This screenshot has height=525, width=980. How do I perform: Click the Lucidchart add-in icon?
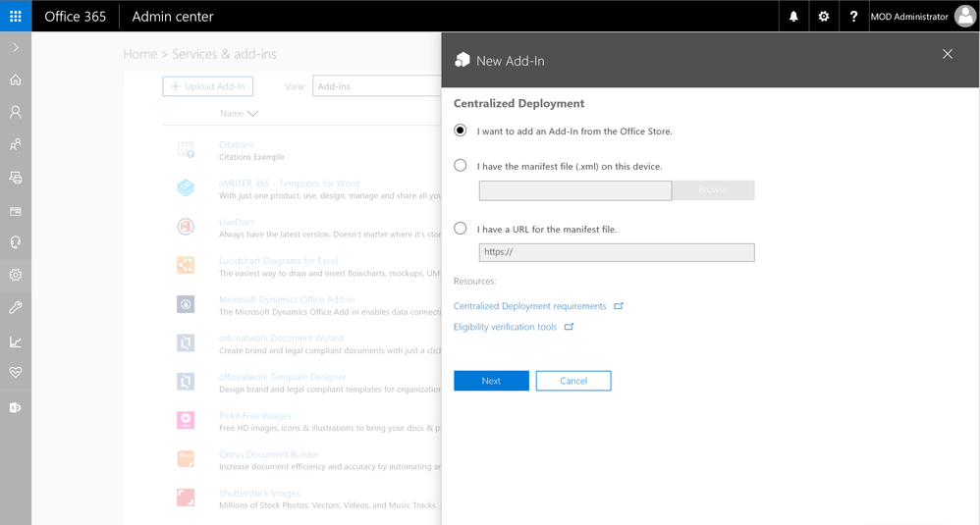[186, 265]
